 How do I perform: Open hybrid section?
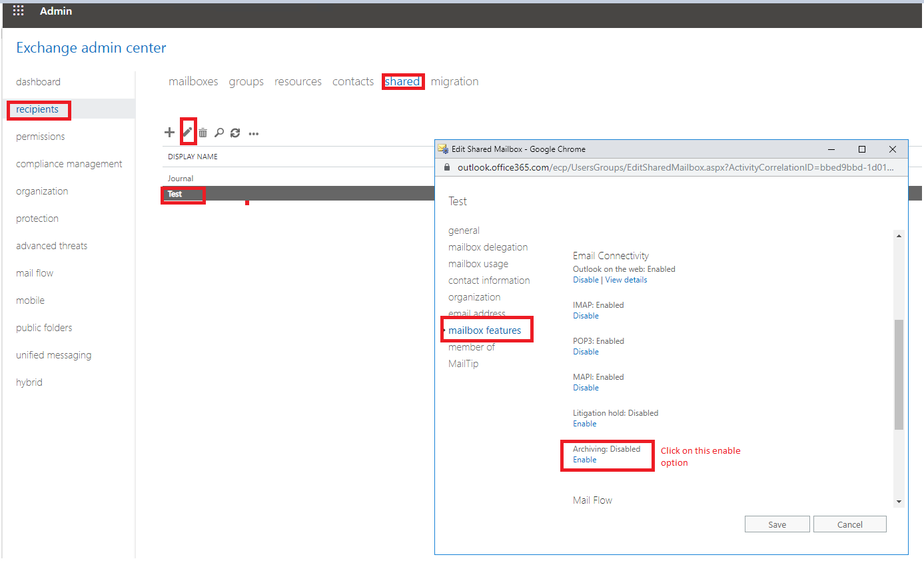point(29,382)
